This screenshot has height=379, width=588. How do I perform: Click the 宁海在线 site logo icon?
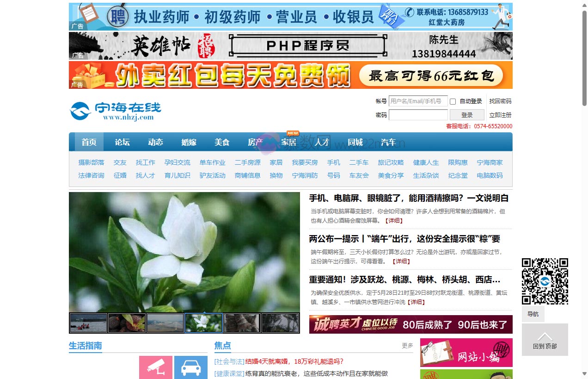pyautogui.click(x=79, y=111)
